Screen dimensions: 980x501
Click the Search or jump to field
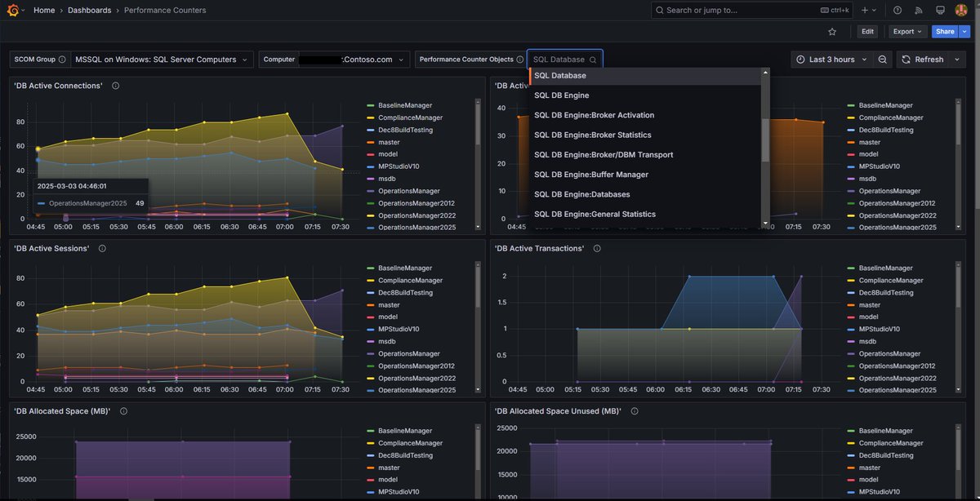coord(751,11)
